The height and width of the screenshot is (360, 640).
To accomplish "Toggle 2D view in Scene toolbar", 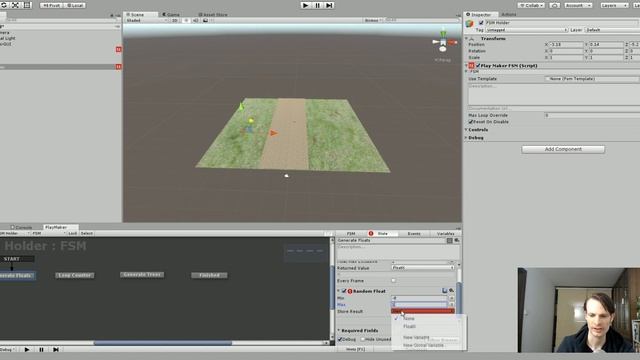I will (x=175, y=20).
